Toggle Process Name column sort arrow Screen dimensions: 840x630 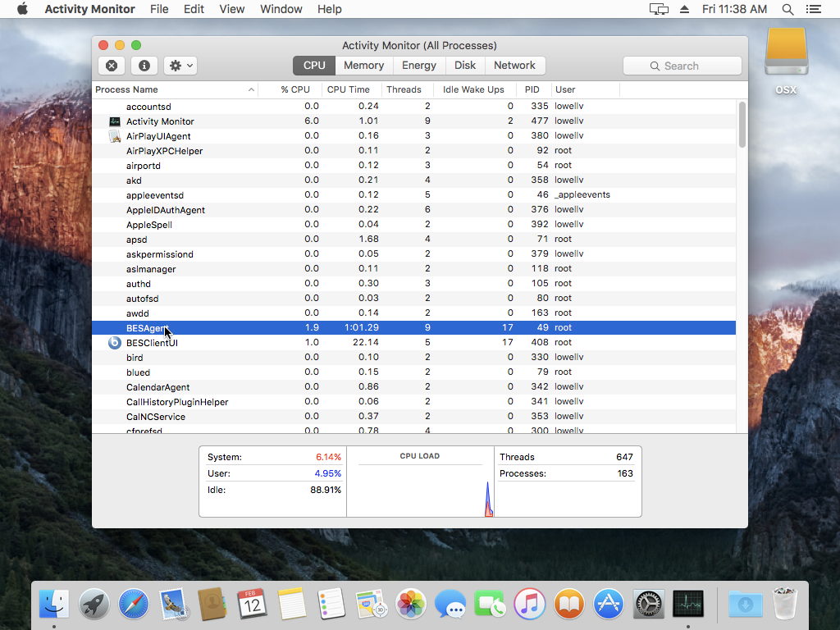(x=251, y=89)
